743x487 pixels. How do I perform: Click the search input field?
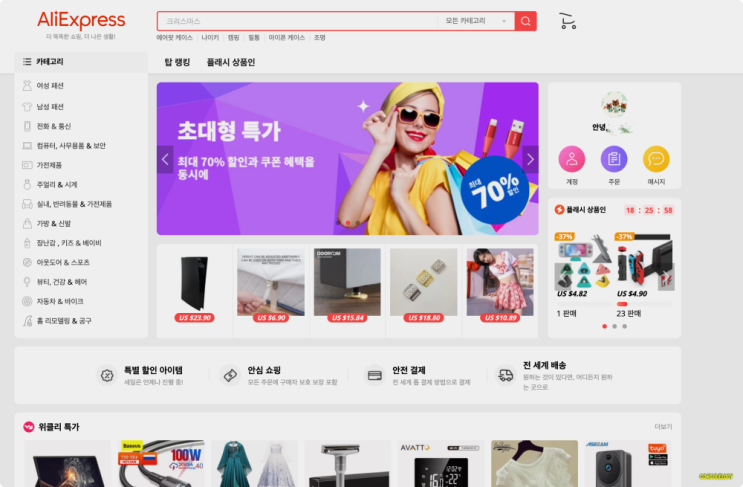297,21
